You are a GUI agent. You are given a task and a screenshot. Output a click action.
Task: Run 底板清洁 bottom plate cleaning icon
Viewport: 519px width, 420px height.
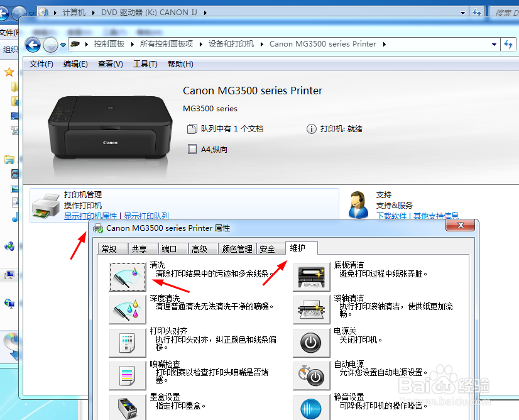coord(312,277)
